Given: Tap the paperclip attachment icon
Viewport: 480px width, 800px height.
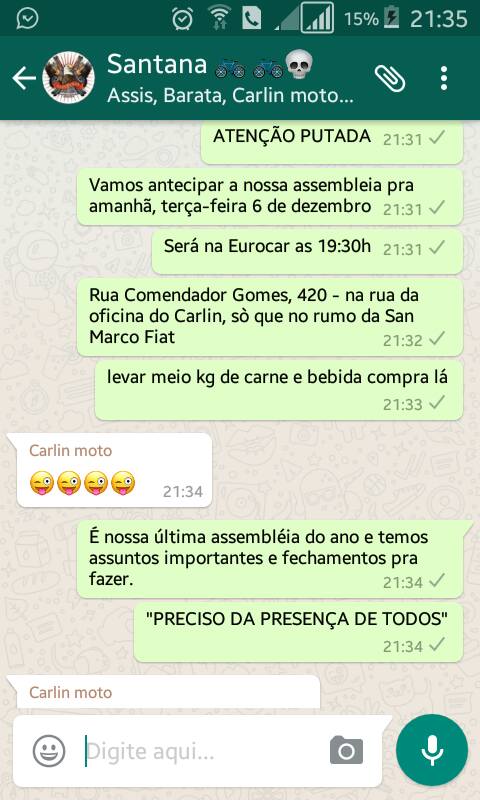Looking at the screenshot, I should click(x=390, y=79).
